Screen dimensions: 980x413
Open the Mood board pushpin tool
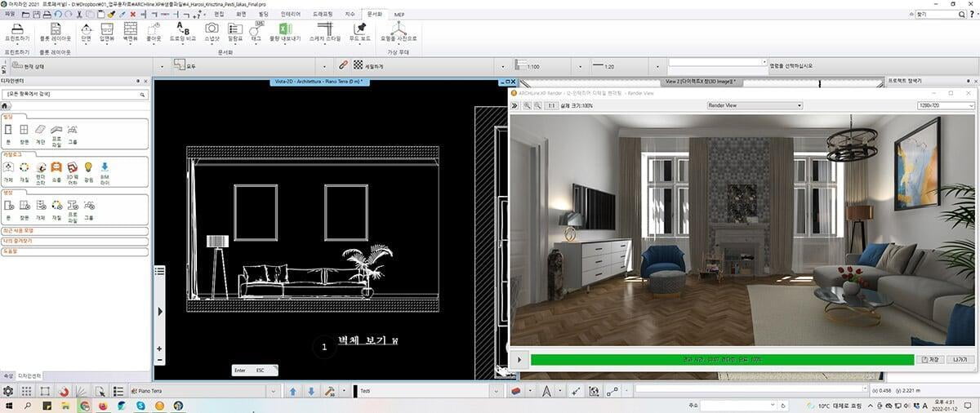[x=360, y=33]
